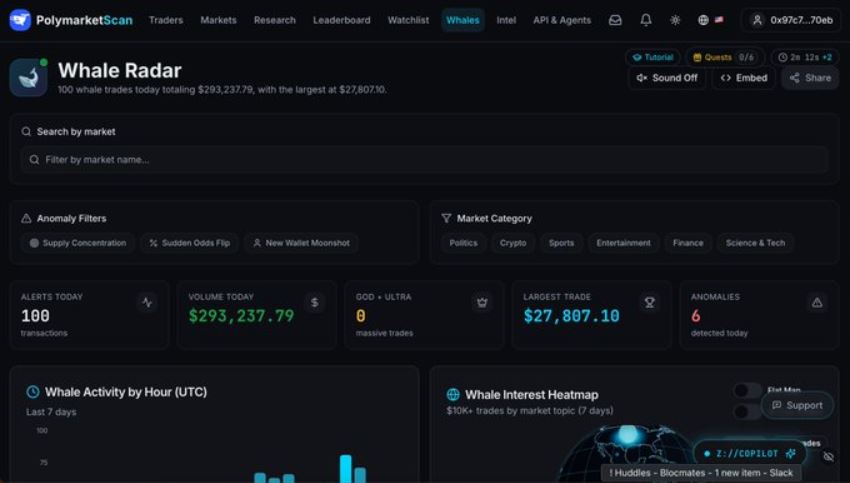Filter by Entertainment category
This screenshot has height=483, width=850.
point(623,243)
